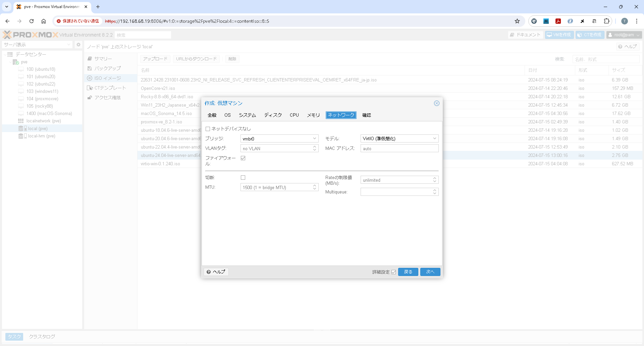The width and height of the screenshot is (644, 346).
Task: Adjust the VLAN tag spinner
Action: click(x=315, y=148)
